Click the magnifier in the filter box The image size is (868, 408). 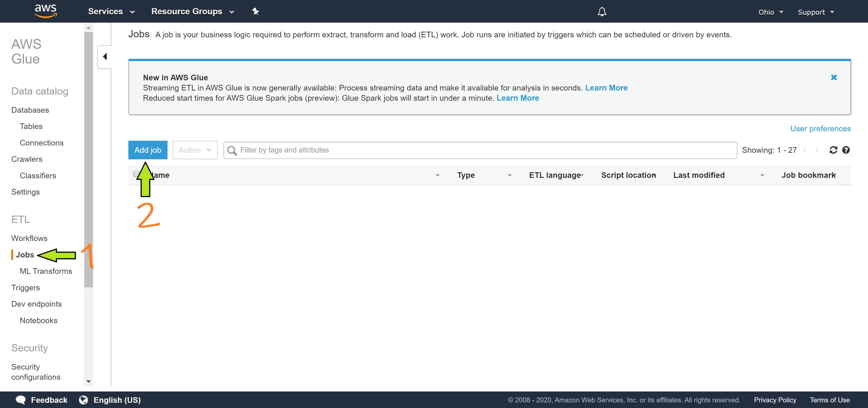(x=232, y=150)
